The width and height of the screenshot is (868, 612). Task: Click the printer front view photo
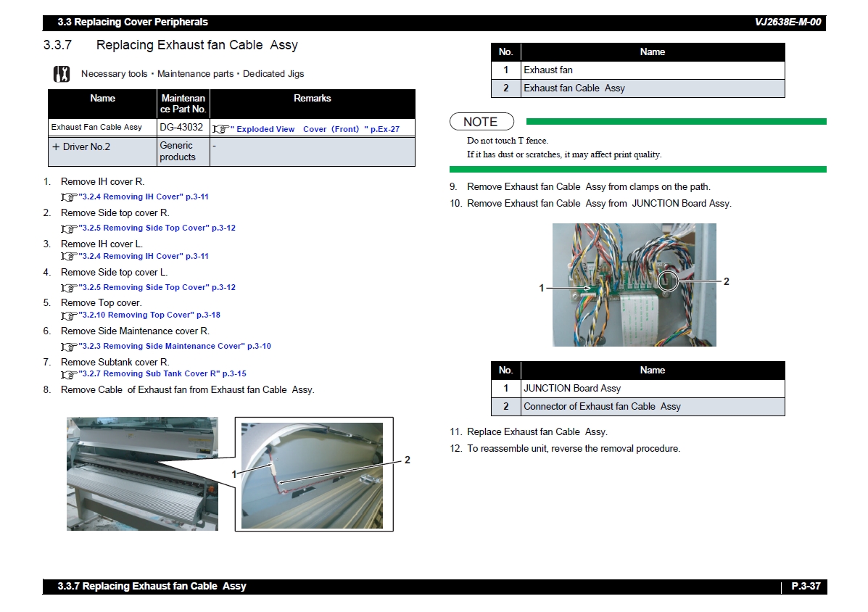pyautogui.click(x=142, y=474)
